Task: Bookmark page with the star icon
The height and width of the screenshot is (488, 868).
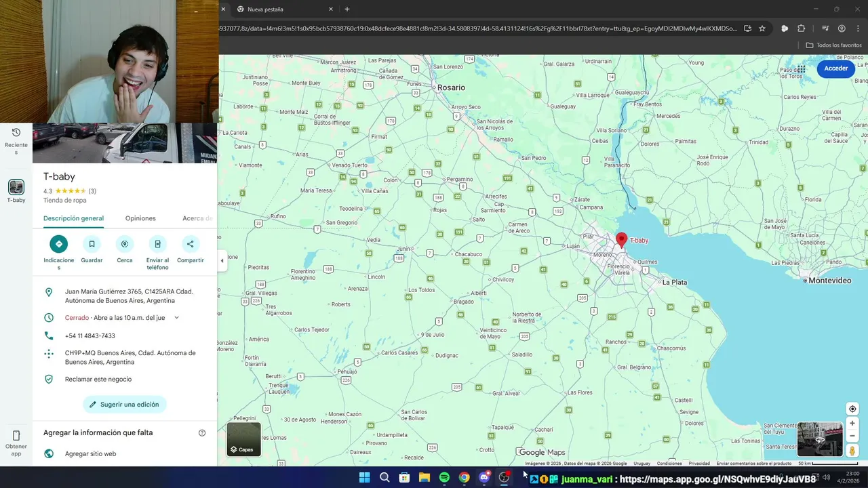Action: point(762,28)
